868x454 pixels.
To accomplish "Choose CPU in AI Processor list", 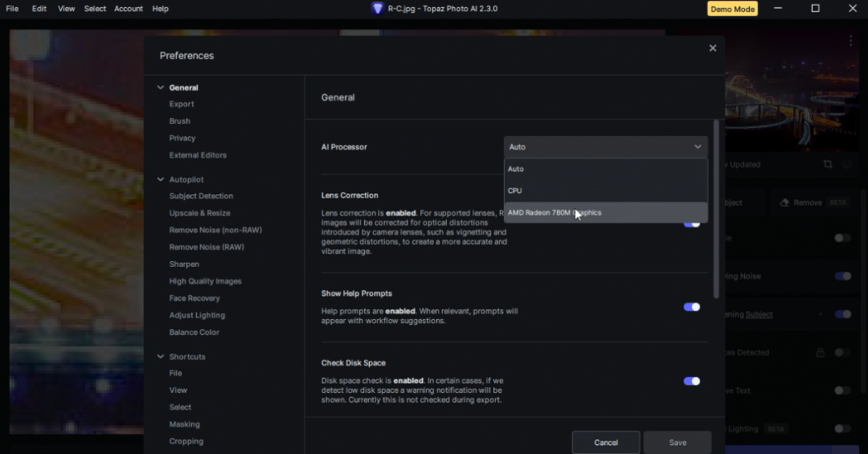I will coord(606,191).
